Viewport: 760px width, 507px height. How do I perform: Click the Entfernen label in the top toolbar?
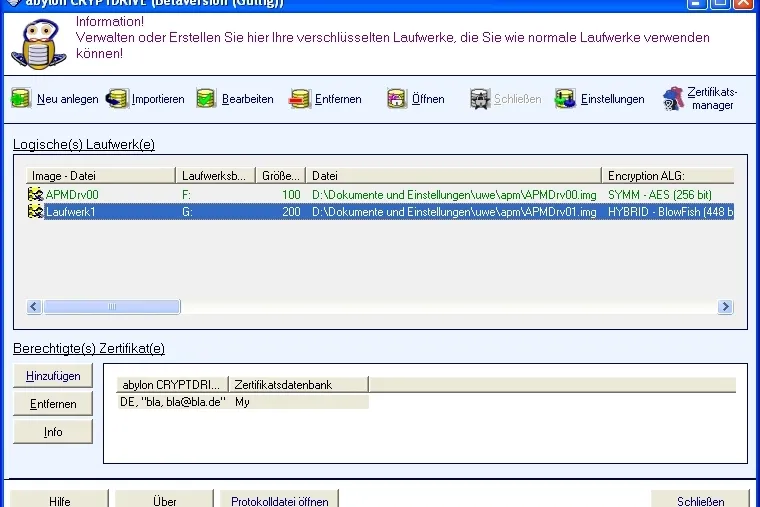(338, 99)
